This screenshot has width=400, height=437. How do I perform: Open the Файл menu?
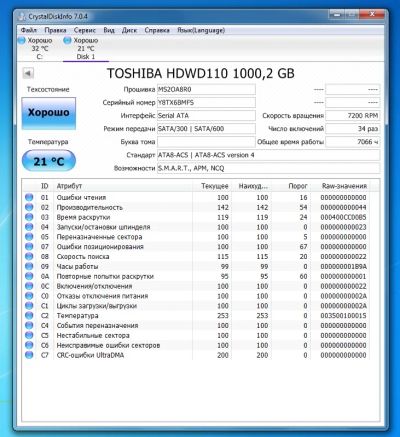tap(29, 30)
